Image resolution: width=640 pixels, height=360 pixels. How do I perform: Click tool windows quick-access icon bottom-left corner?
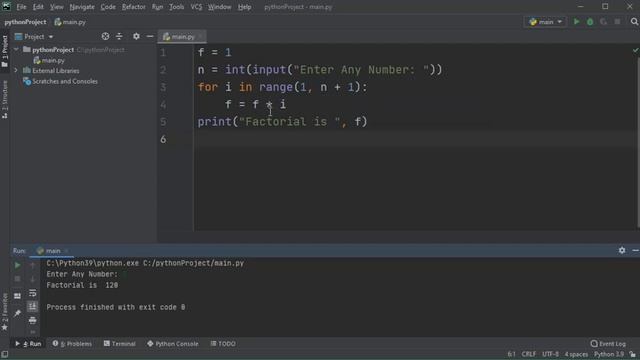4,354
